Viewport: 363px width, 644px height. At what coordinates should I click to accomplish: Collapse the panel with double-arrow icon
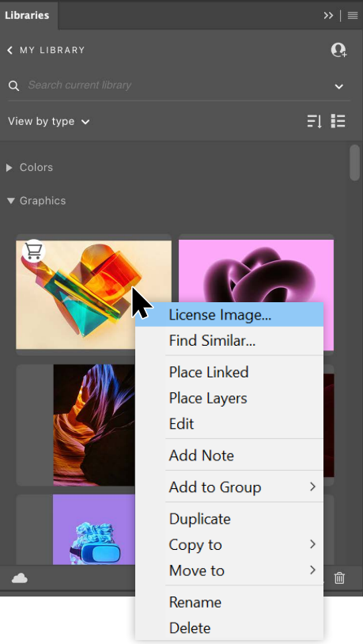click(x=328, y=16)
